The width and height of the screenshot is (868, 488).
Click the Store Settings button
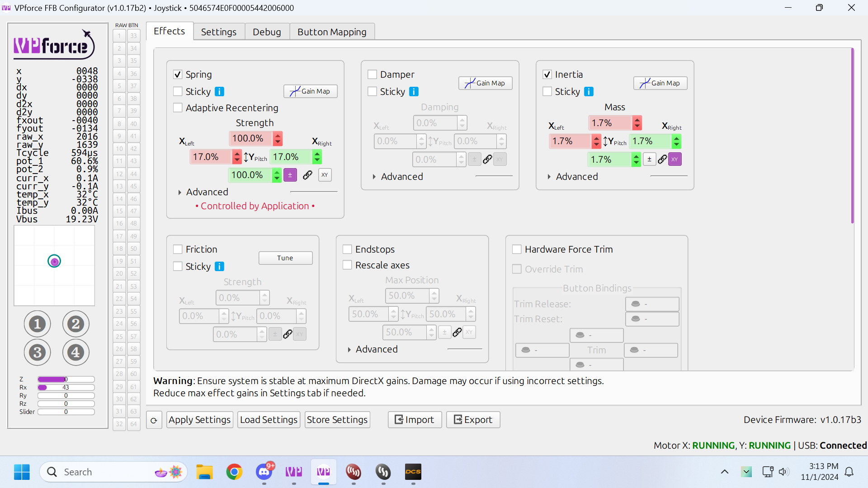(x=337, y=420)
